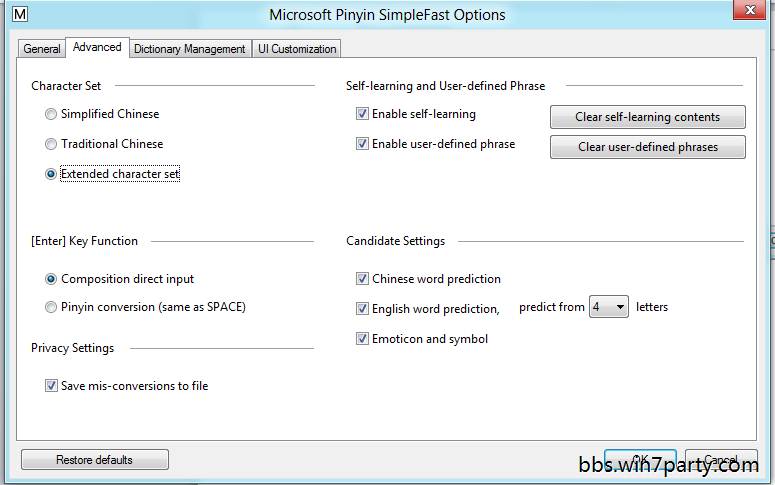Toggle Save mis-conversions to file
The width and height of the screenshot is (775, 485).
coord(51,386)
